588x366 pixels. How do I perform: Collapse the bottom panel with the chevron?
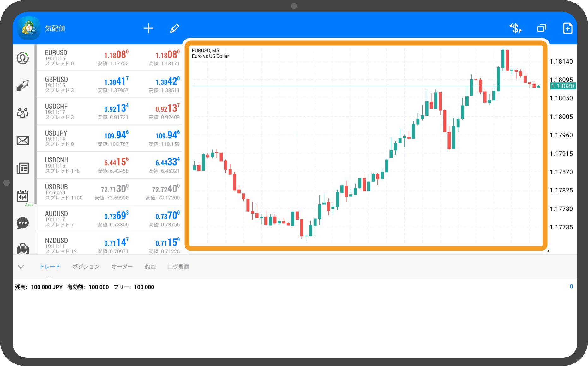click(21, 267)
